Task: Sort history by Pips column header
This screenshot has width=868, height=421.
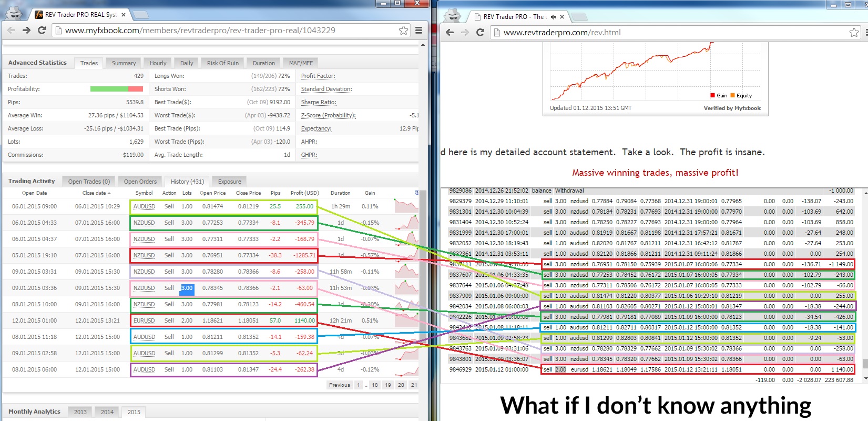Action: tap(275, 193)
